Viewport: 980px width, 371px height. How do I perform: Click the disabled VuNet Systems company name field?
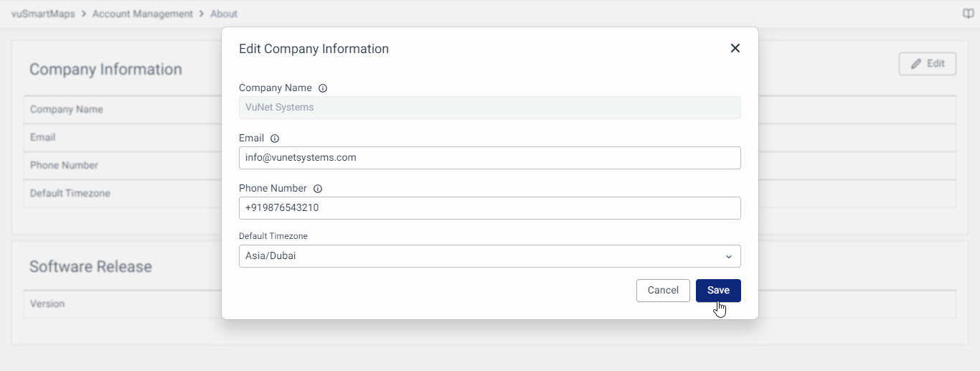pos(489,108)
